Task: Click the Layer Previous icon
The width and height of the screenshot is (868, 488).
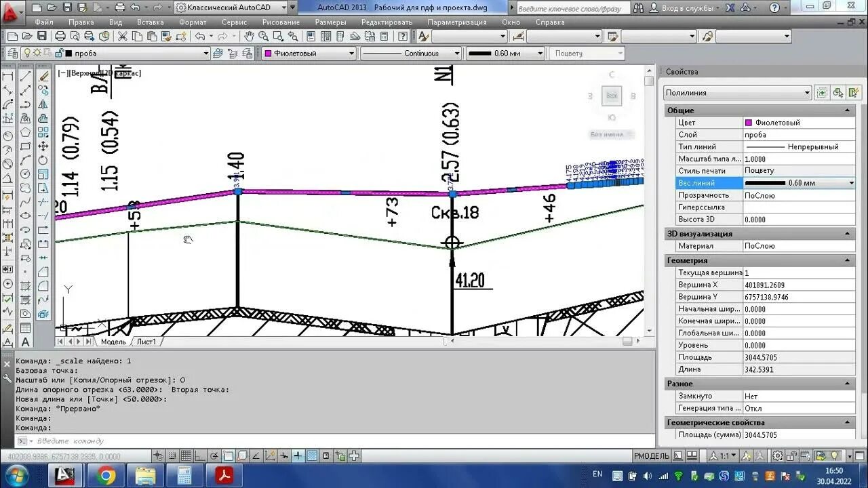Action: [232, 53]
